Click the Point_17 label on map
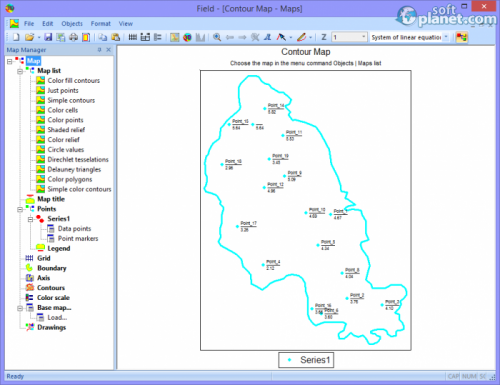The width and height of the screenshot is (500, 385). [x=248, y=223]
